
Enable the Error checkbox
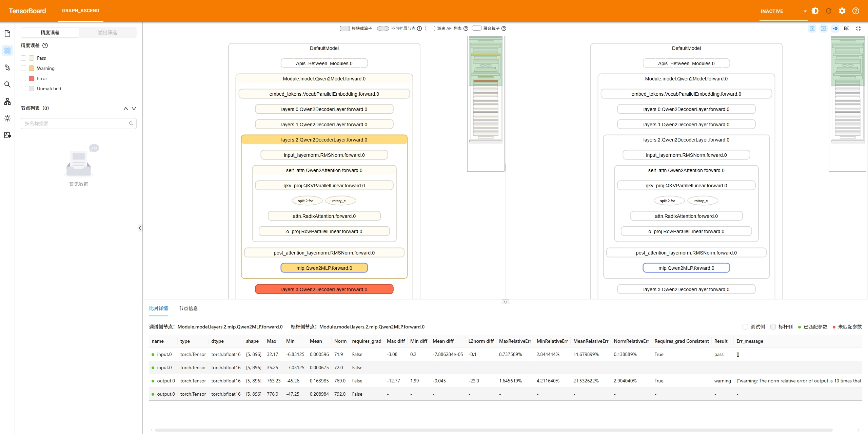coord(23,78)
